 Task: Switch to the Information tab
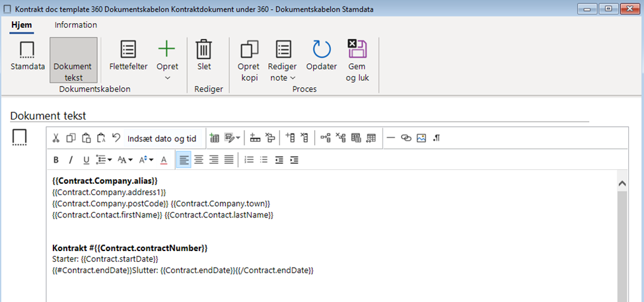(75, 25)
